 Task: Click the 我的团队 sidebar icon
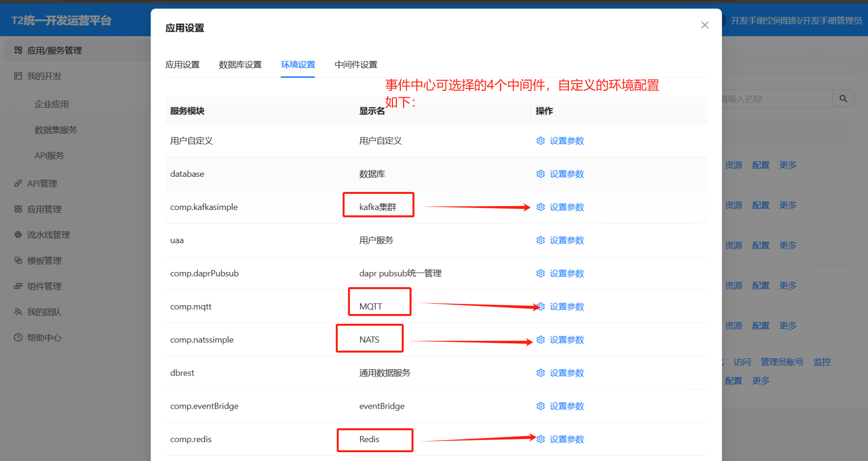18,312
